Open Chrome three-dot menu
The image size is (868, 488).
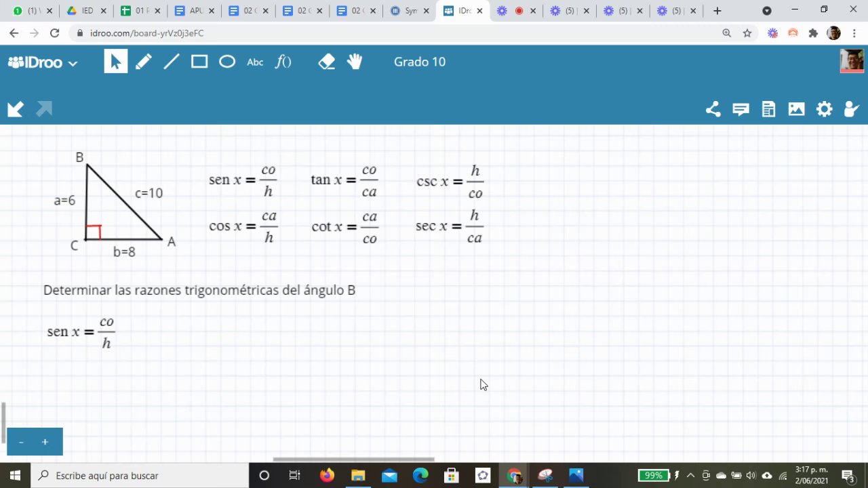(x=855, y=33)
